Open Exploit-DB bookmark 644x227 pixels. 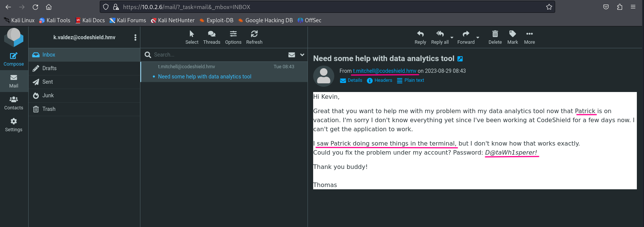(216, 20)
